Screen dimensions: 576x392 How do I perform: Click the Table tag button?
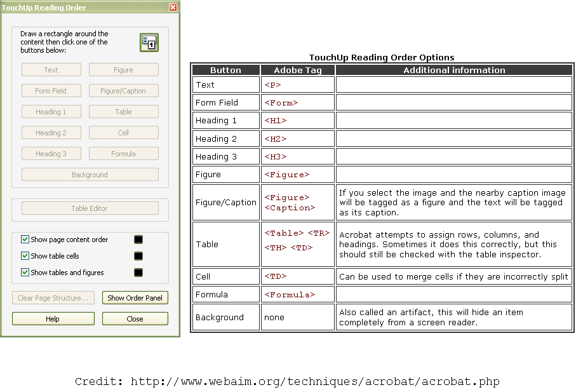tap(123, 112)
